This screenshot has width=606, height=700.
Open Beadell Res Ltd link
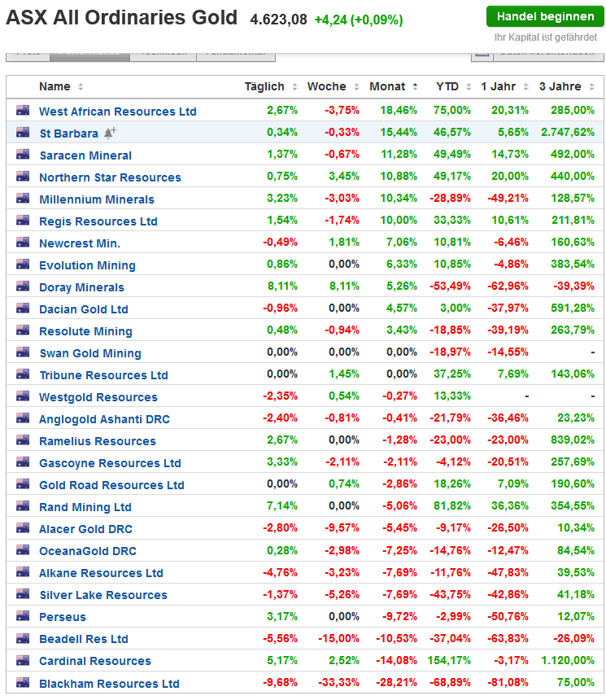[84, 639]
